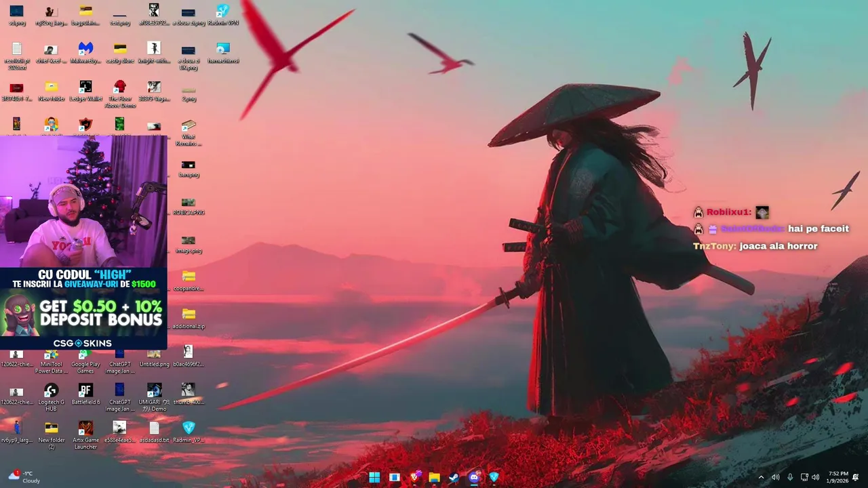Image resolution: width=868 pixels, height=488 pixels.
Task: Select the asdadasd.txt file
Action: point(154,432)
